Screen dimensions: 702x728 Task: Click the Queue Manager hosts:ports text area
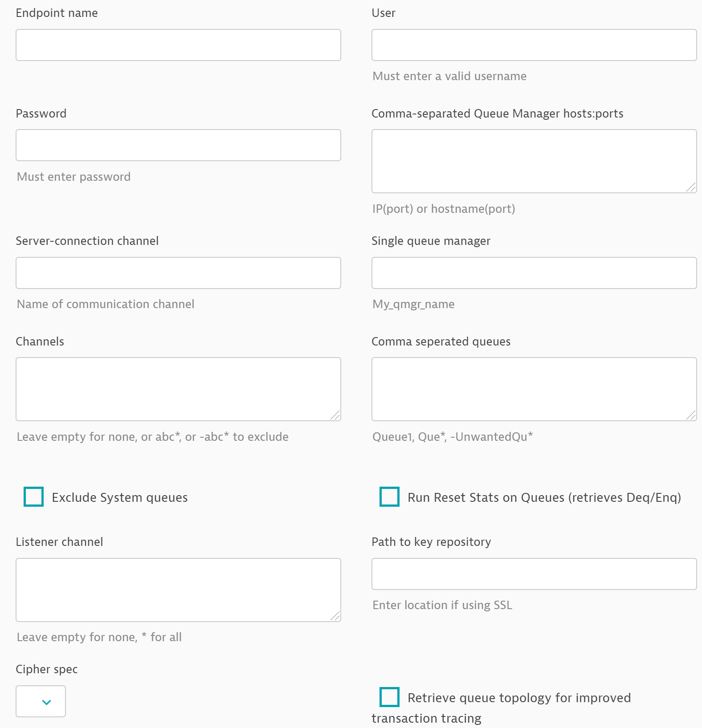[x=534, y=161]
